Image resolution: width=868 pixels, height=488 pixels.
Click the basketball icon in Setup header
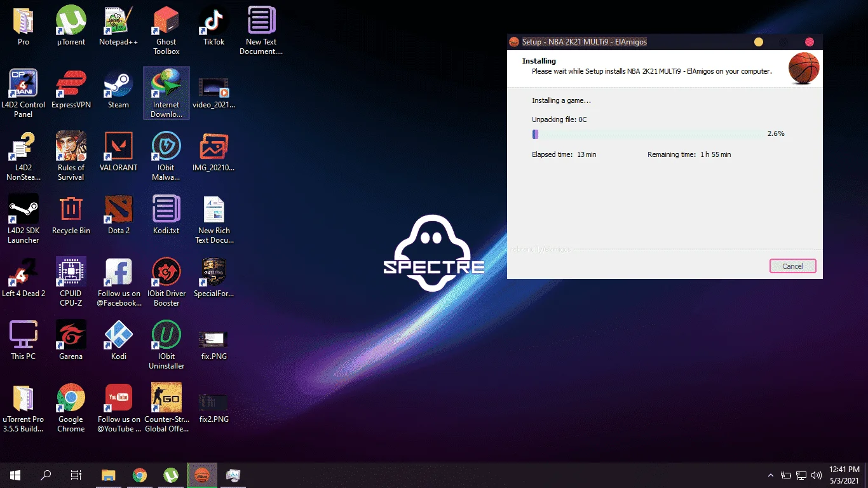[804, 68]
